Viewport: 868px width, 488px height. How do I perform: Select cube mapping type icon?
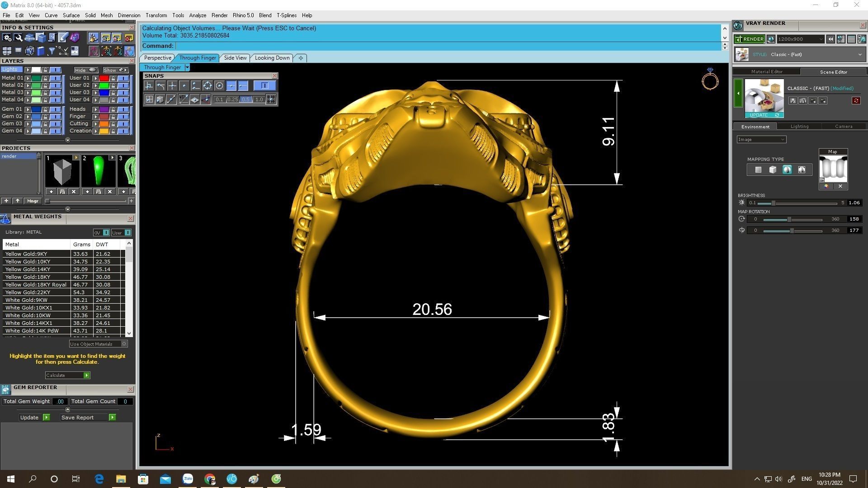pos(773,170)
